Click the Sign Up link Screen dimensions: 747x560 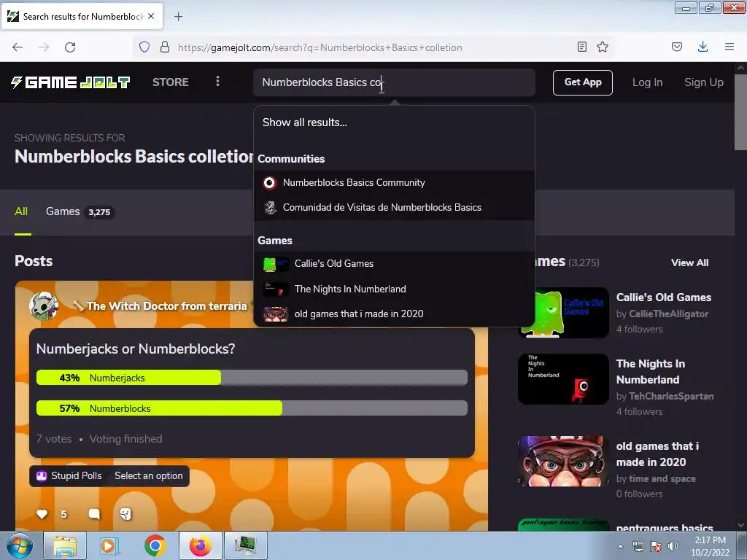704,82
